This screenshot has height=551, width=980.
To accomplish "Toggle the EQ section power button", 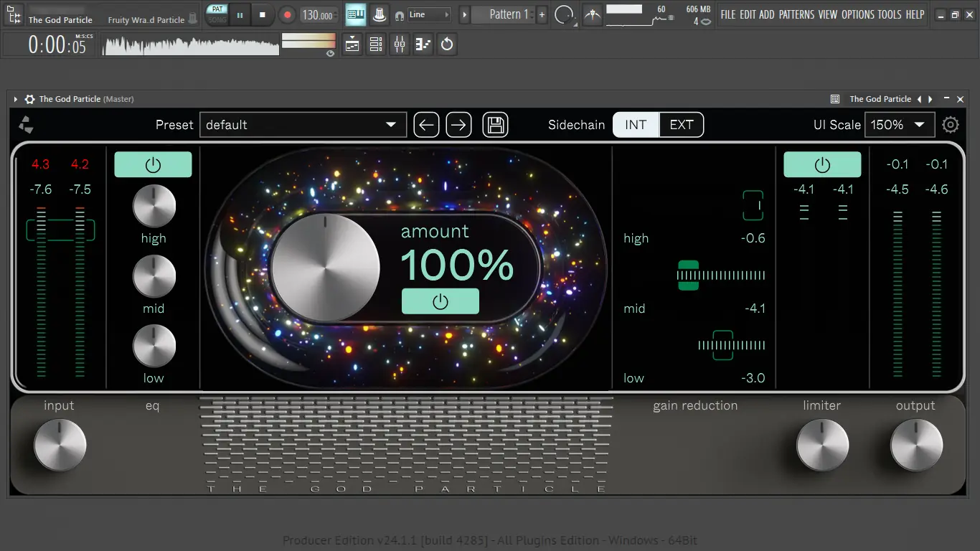I will (153, 164).
